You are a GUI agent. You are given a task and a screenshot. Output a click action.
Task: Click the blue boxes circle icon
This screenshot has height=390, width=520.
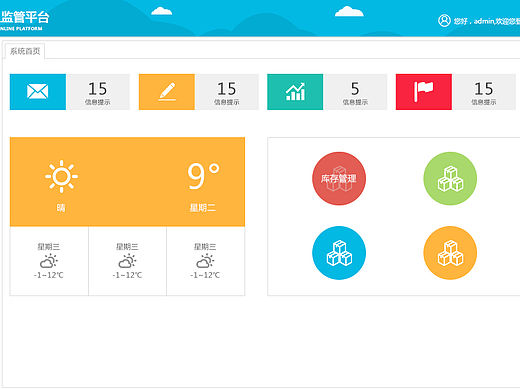(x=339, y=253)
